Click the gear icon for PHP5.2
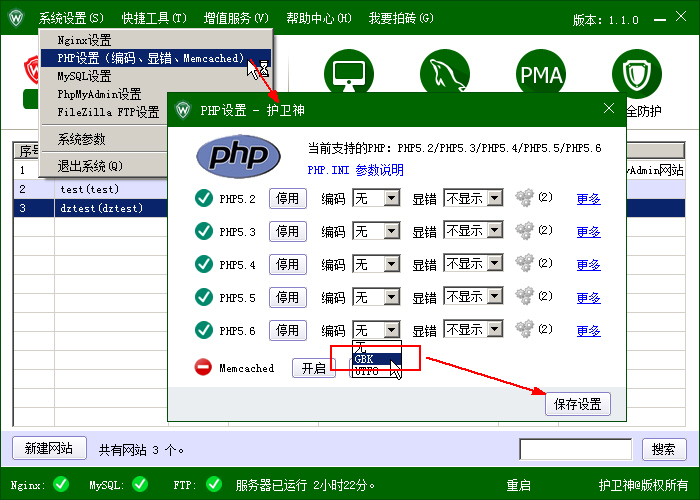The image size is (700, 500). 525,198
